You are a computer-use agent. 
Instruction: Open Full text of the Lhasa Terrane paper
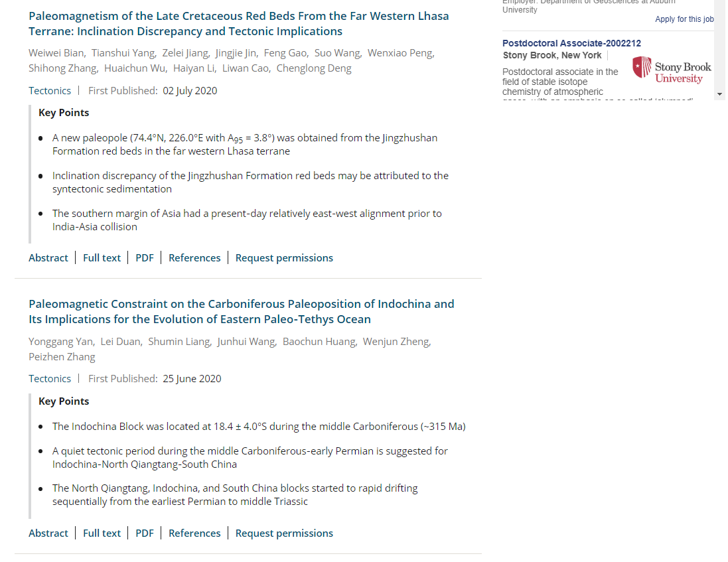[x=102, y=258]
